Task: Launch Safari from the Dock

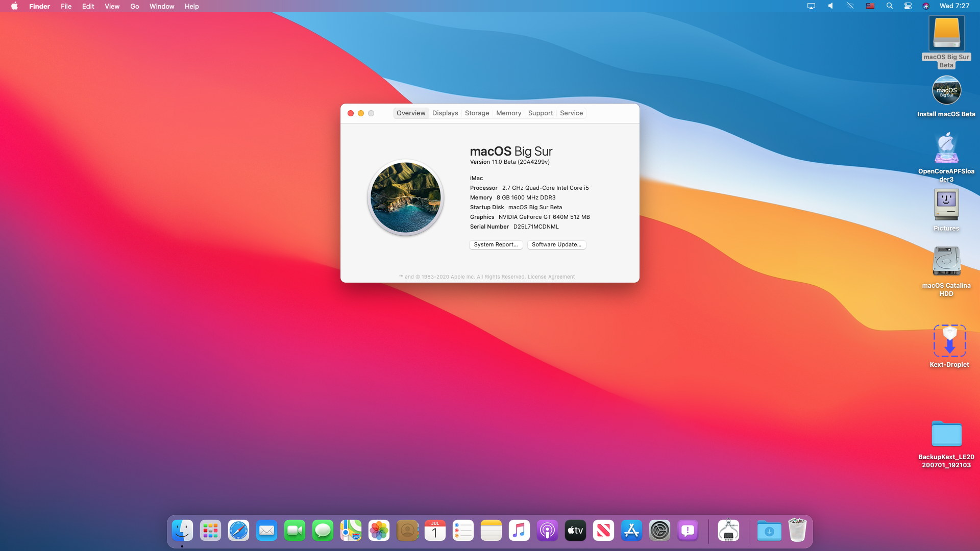Action: click(238, 531)
